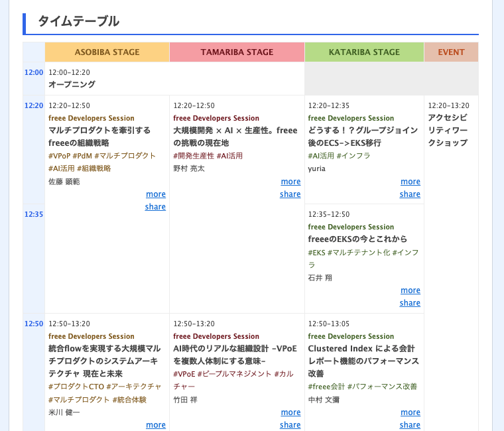Click the マルチプロダクトを牽引するfreeeの組織戦略 title
This screenshot has height=431, width=504.
(99, 137)
